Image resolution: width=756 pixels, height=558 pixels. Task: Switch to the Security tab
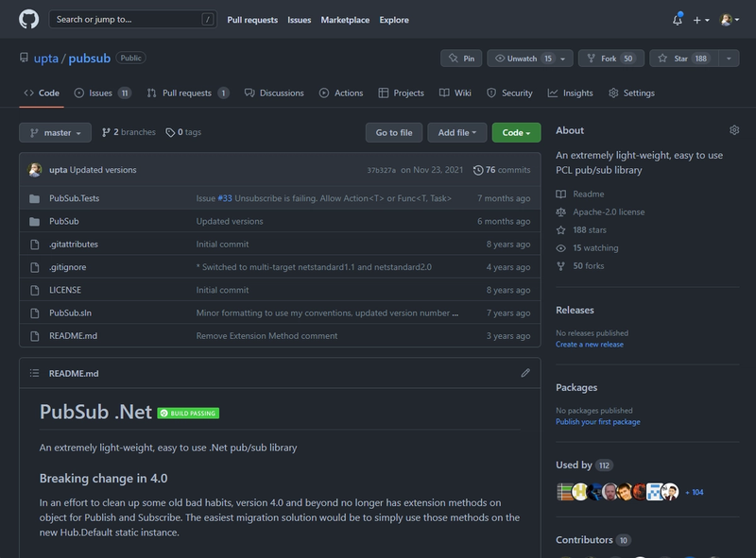pyautogui.click(x=509, y=93)
